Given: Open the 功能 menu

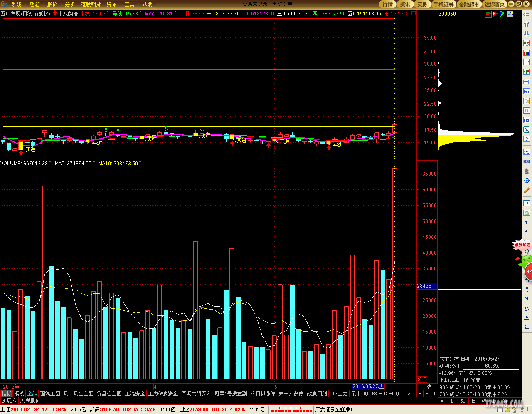Looking at the screenshot, I should click(x=34, y=4).
